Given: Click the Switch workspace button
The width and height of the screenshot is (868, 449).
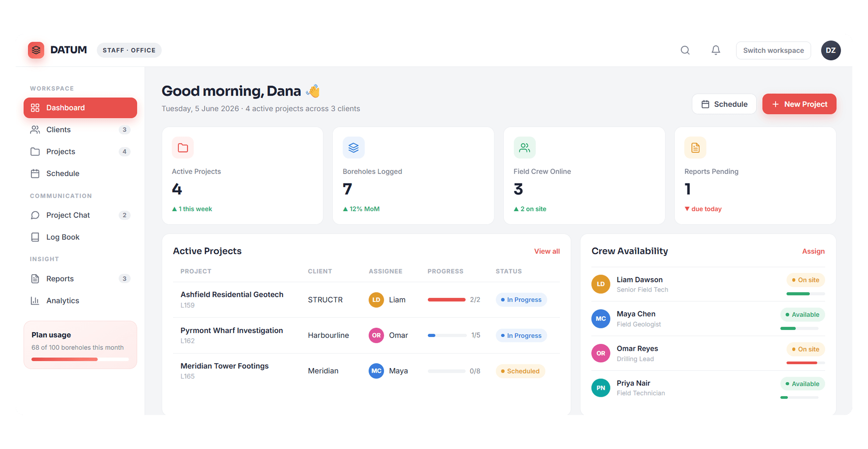Looking at the screenshot, I should [x=773, y=51].
